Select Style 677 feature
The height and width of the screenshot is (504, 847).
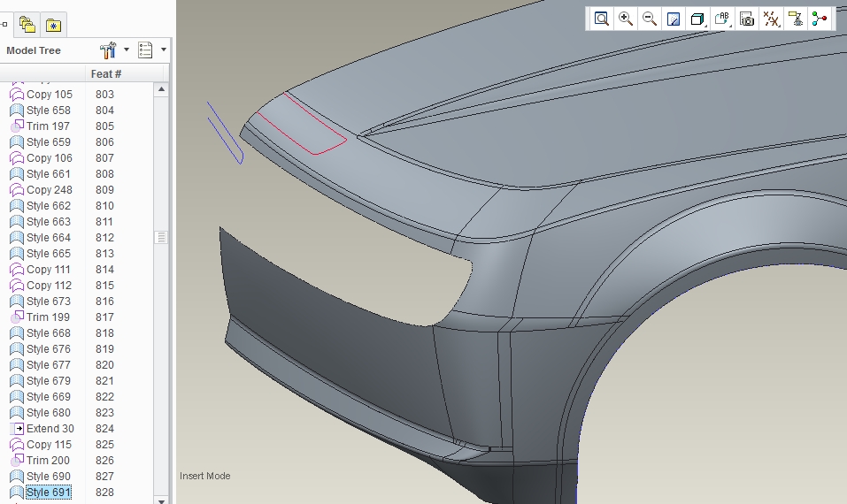49,365
